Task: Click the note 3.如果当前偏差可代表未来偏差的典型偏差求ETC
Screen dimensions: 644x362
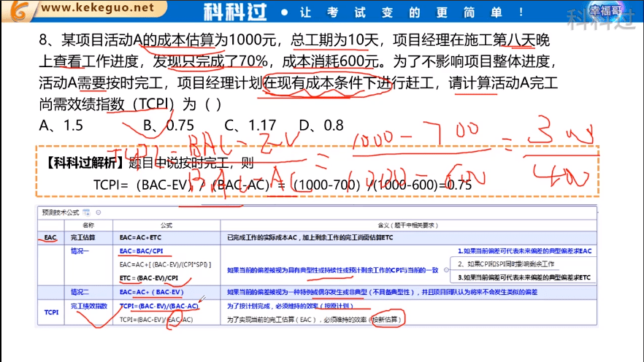Action: click(x=524, y=277)
